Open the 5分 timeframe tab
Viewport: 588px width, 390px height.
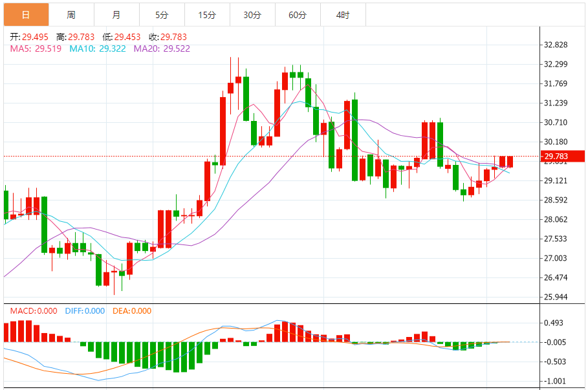click(x=162, y=15)
